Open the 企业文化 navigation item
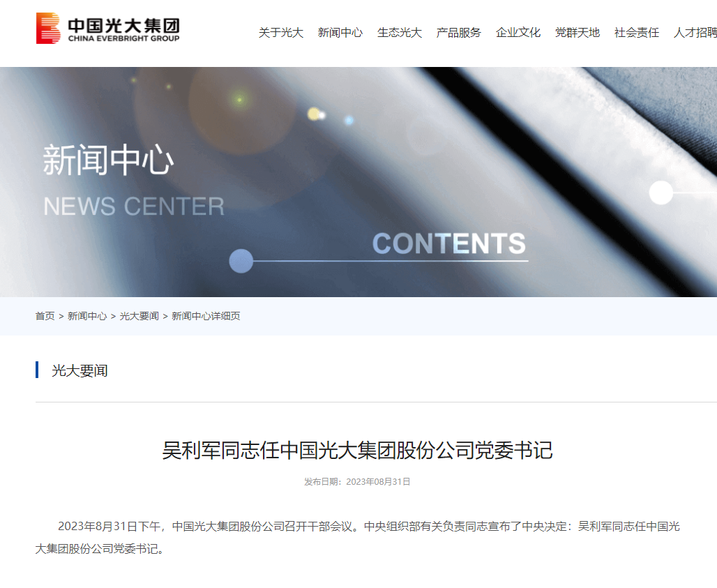This screenshot has height=588, width=717. click(x=518, y=32)
